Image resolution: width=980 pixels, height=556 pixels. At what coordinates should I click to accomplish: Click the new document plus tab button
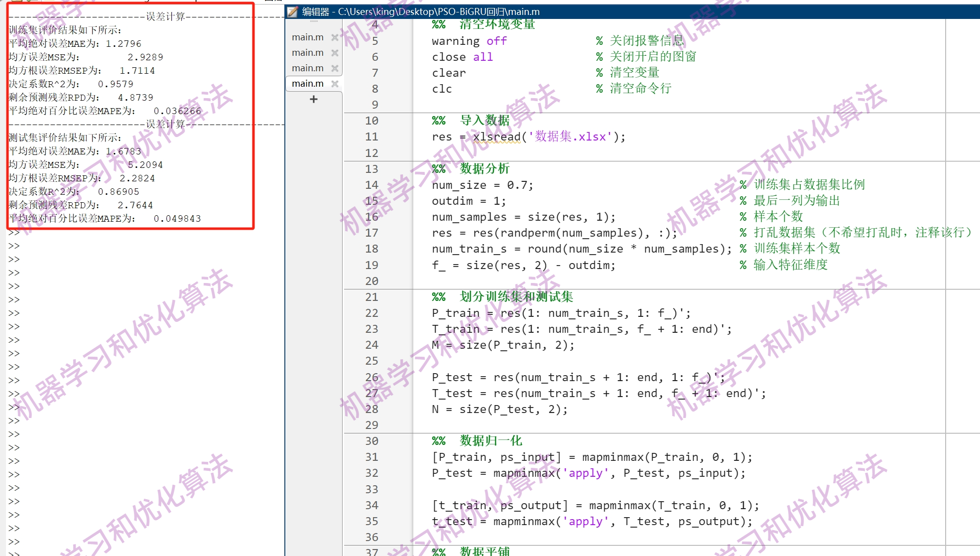(313, 99)
